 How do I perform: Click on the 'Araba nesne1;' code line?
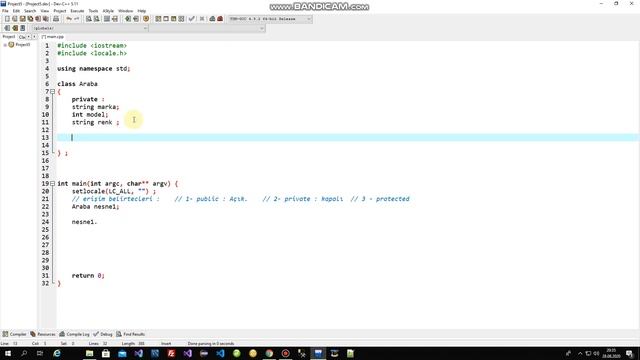coord(96,207)
